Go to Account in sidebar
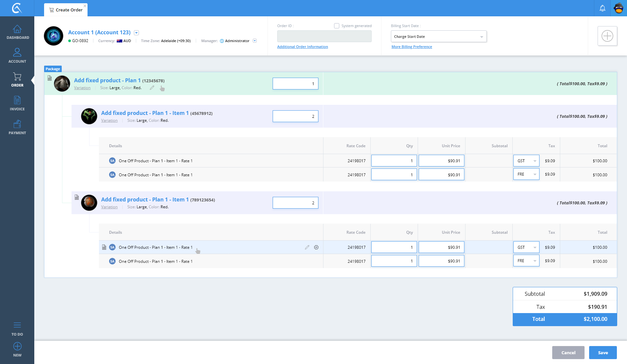 tap(17, 55)
